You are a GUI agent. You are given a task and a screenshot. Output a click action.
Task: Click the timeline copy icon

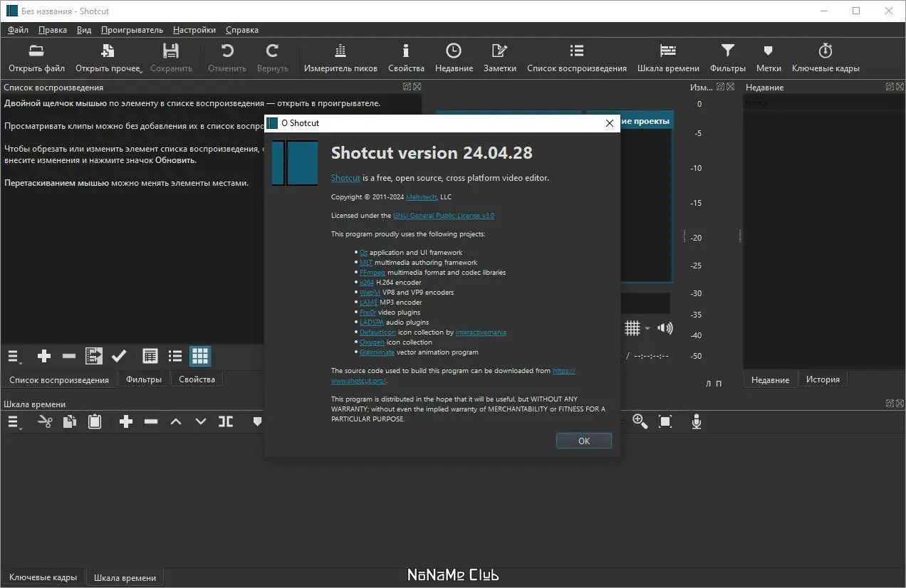point(69,421)
